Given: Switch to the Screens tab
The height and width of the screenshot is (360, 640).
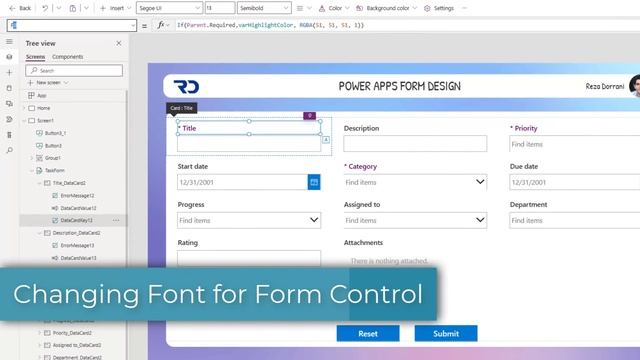Looking at the screenshot, I should pyautogui.click(x=36, y=57).
